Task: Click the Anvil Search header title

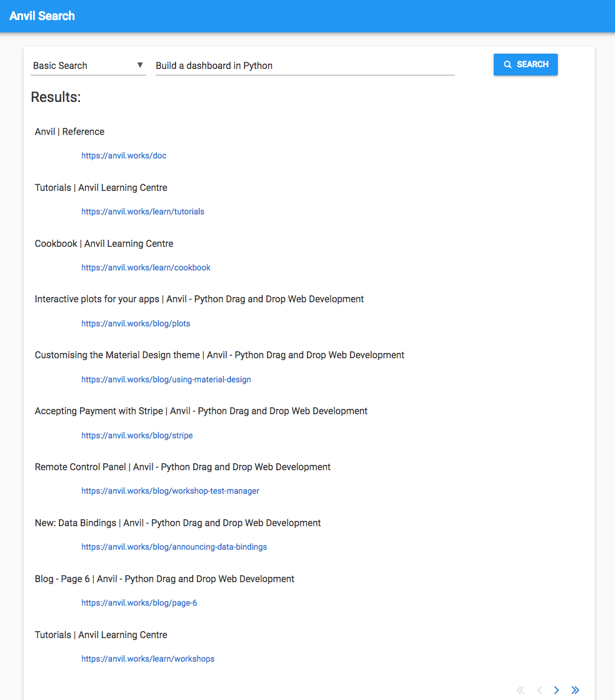Action: [x=42, y=16]
